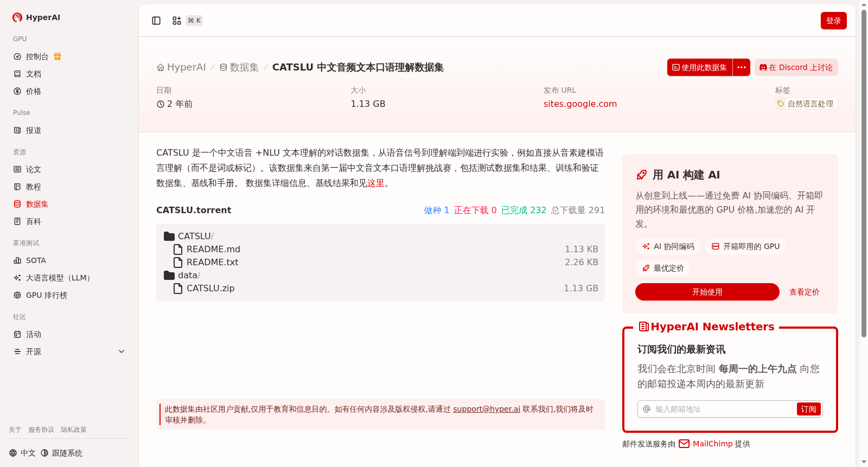Viewport: 868px width, 467px height.
Task: Click the AI 协同编码 chip
Action: tap(668, 246)
